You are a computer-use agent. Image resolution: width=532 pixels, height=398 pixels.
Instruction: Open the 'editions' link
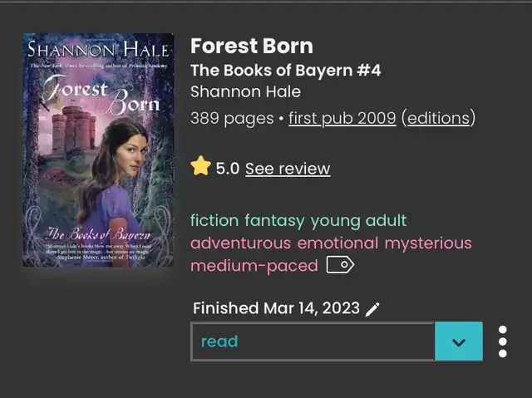[438, 118]
